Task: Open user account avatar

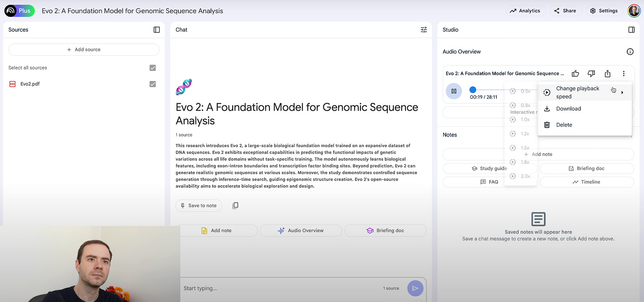Action: point(634,11)
